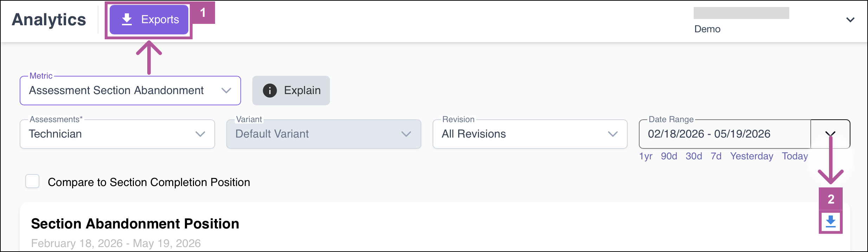Expand the Demo account menu chevron
The image size is (868, 252).
[x=850, y=20]
